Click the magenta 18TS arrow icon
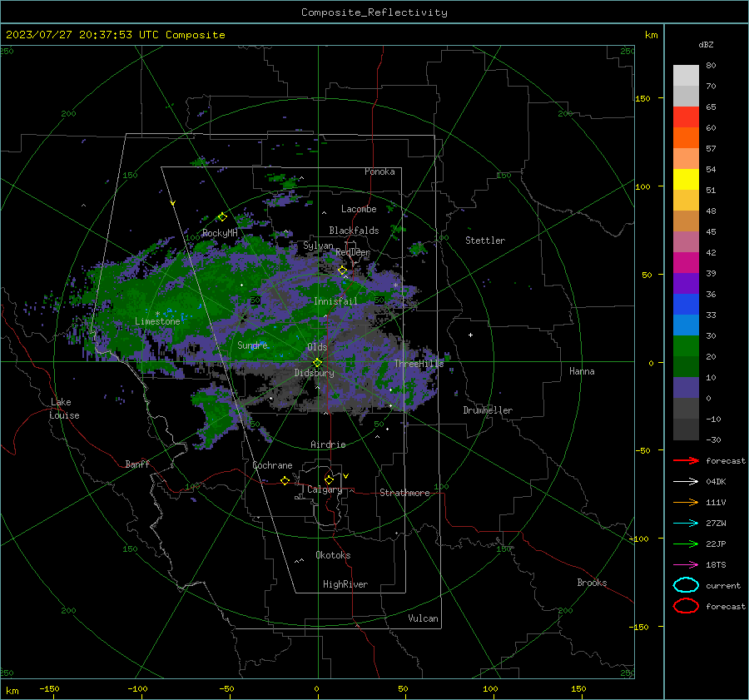The height and width of the screenshot is (700, 749). click(686, 564)
